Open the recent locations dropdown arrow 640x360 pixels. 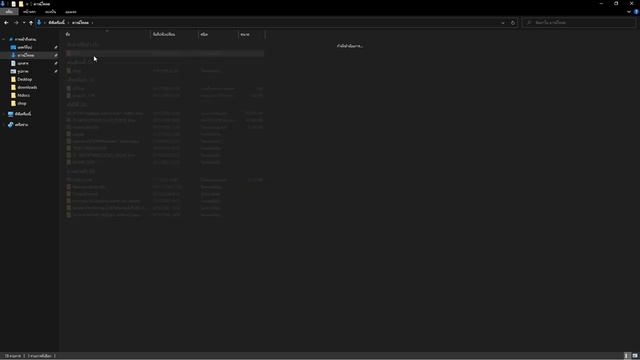coord(24,23)
